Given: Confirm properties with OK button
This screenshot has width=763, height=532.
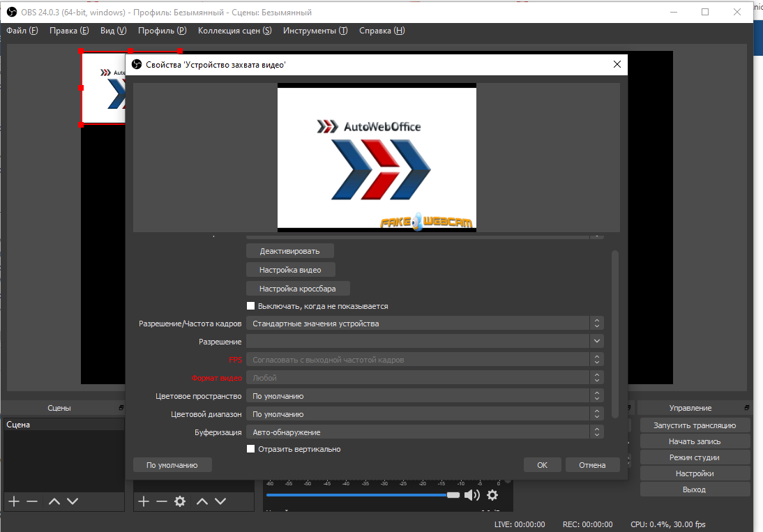Looking at the screenshot, I should [542, 465].
